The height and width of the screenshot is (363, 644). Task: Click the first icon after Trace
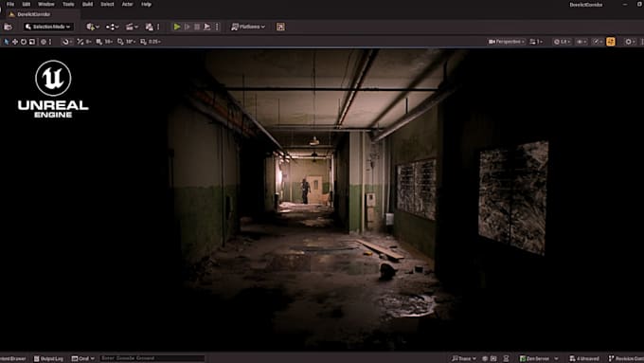click(x=485, y=358)
